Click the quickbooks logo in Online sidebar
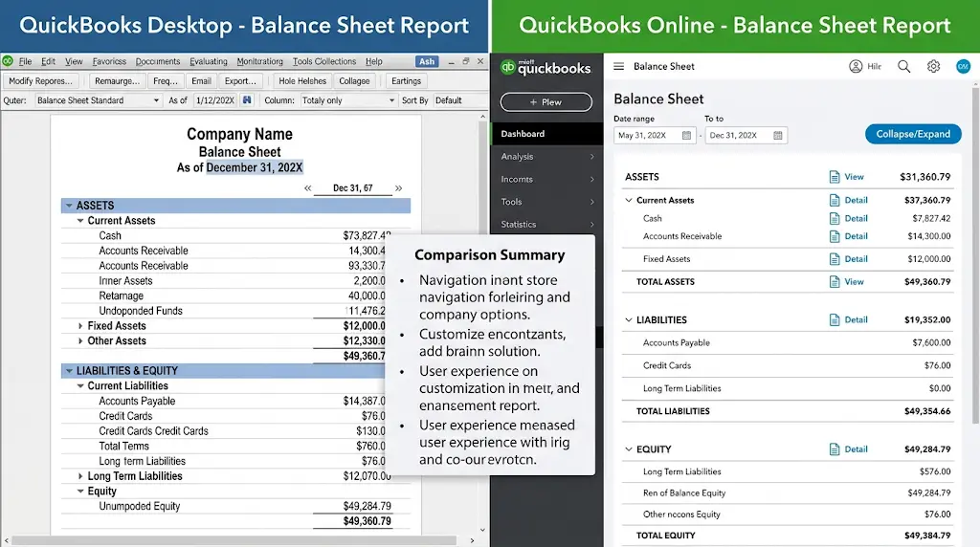The height and width of the screenshot is (547, 980). click(x=546, y=68)
